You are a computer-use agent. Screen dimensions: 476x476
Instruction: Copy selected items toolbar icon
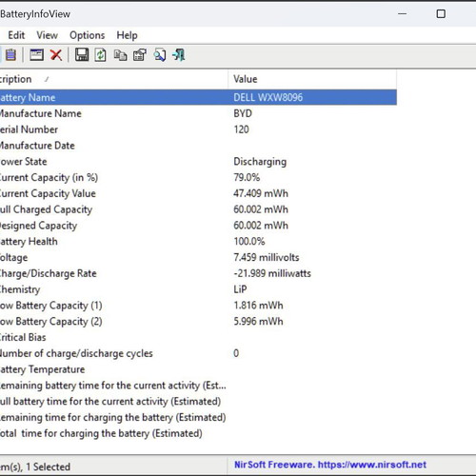point(120,55)
